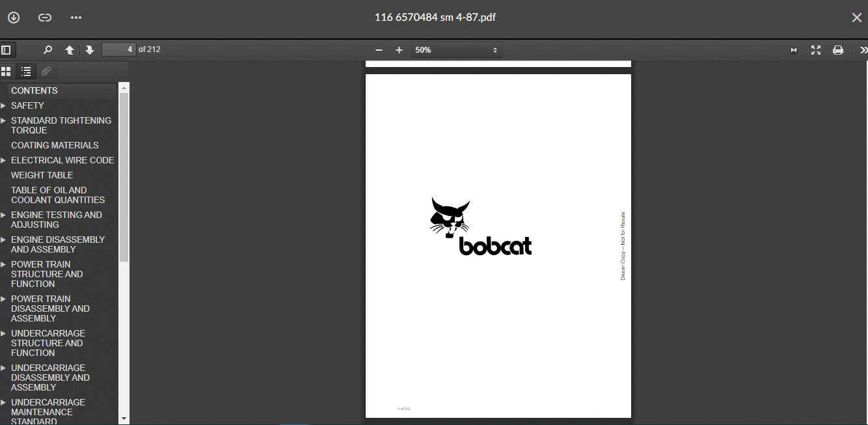Go to previous page arrow
This screenshot has height=425, width=868.
70,50
